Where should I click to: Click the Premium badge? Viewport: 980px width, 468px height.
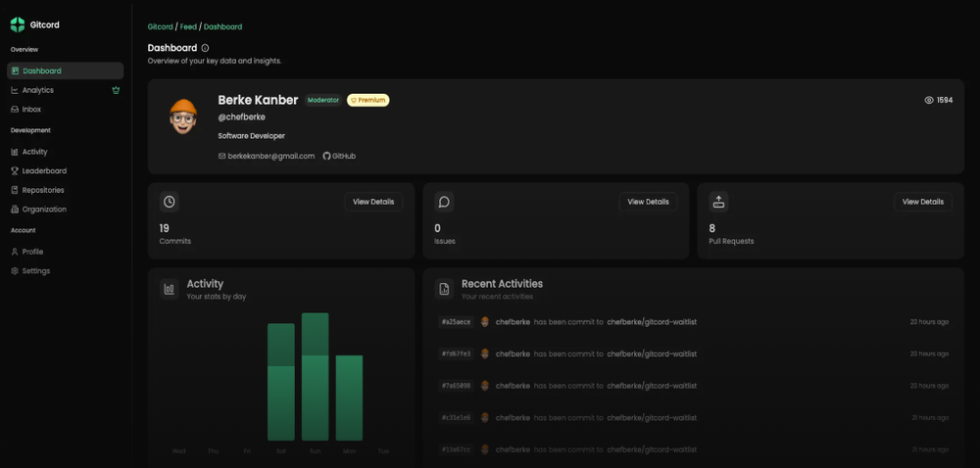coord(368,100)
